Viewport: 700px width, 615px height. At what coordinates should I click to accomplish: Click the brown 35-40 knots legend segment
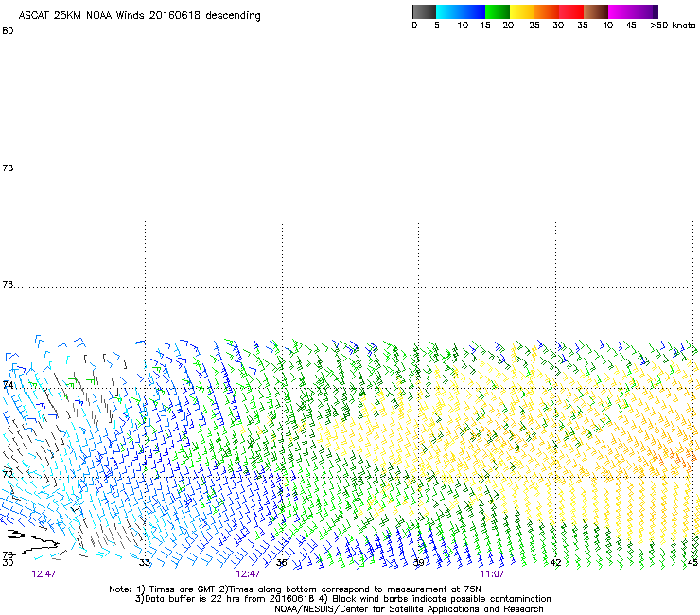596,11
